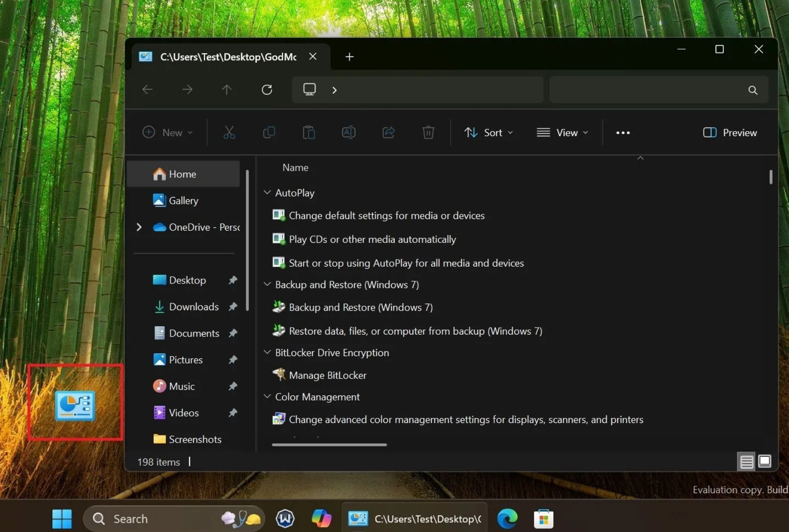The image size is (789, 532).
Task: Toggle the Preview pane button
Action: point(730,132)
